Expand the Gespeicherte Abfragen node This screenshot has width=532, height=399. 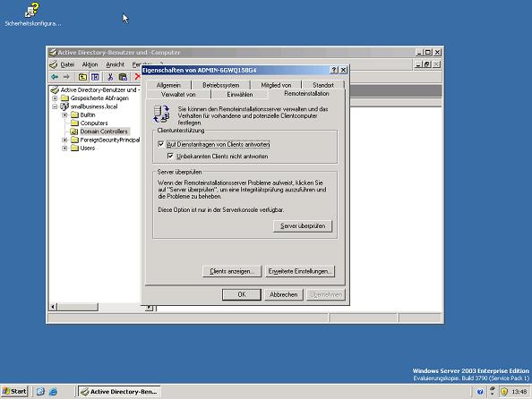click(x=55, y=98)
